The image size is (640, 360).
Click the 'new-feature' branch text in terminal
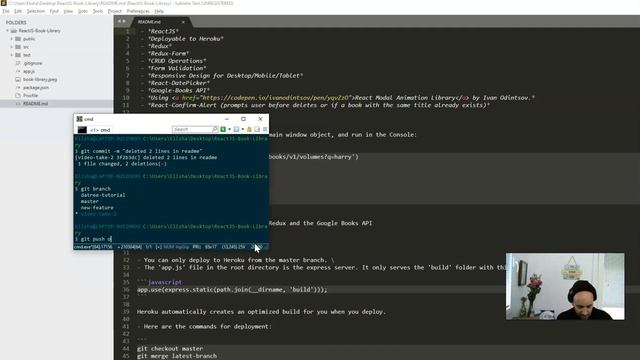point(97,208)
